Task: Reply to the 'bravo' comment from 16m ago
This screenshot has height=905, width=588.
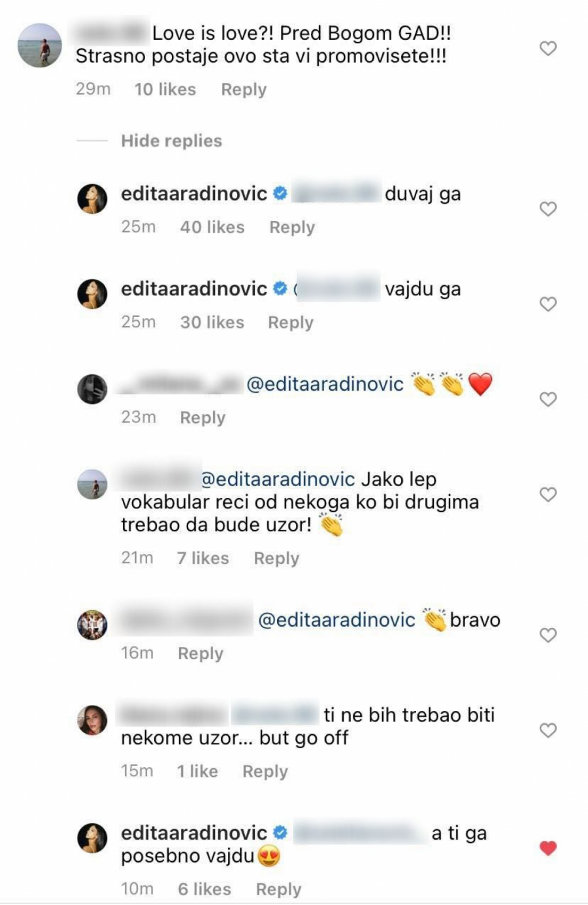Action: click(201, 653)
